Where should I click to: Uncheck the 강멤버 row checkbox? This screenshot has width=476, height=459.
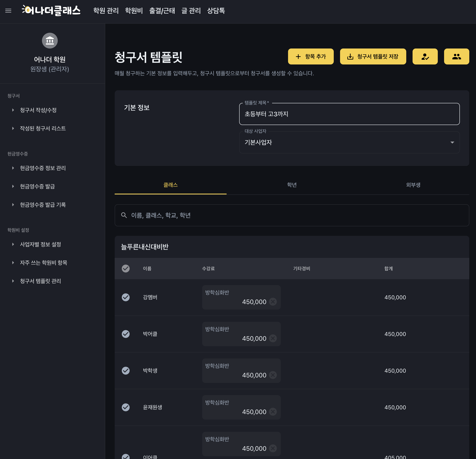tap(126, 297)
